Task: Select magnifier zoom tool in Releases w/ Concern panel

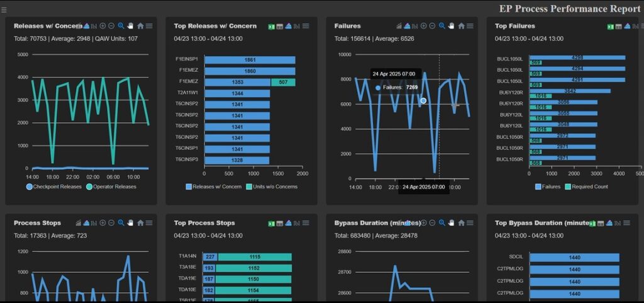Action: pos(121,26)
